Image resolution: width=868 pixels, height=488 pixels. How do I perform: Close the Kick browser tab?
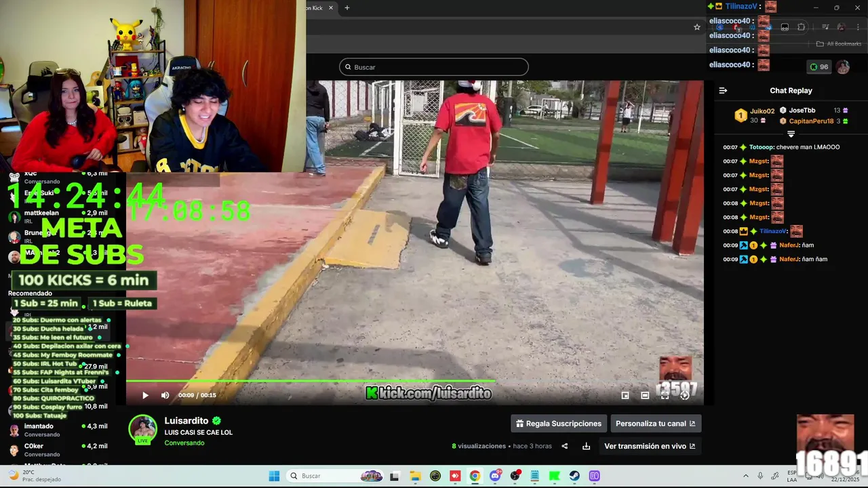point(331,7)
